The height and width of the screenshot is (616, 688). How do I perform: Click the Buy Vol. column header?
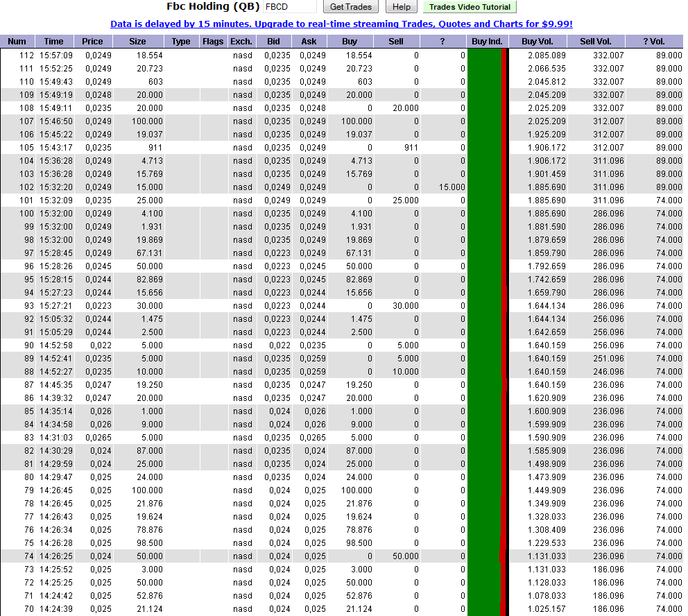(x=537, y=41)
